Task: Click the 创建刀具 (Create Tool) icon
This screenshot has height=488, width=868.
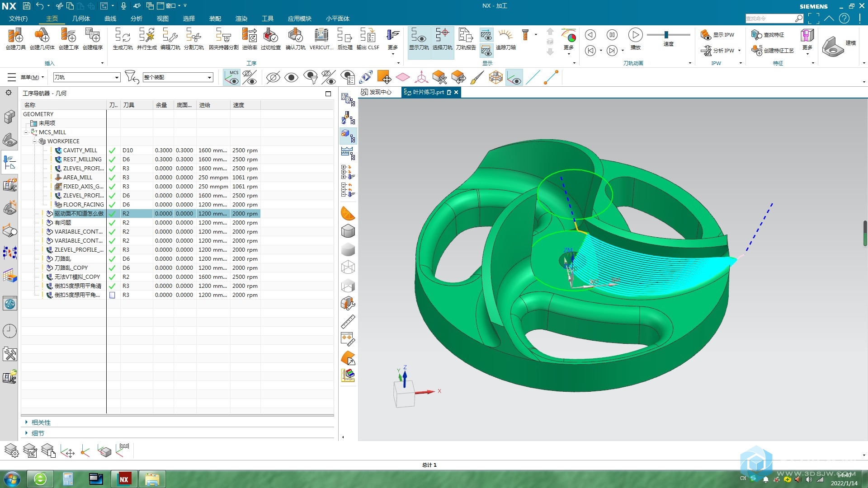Action: point(15,38)
